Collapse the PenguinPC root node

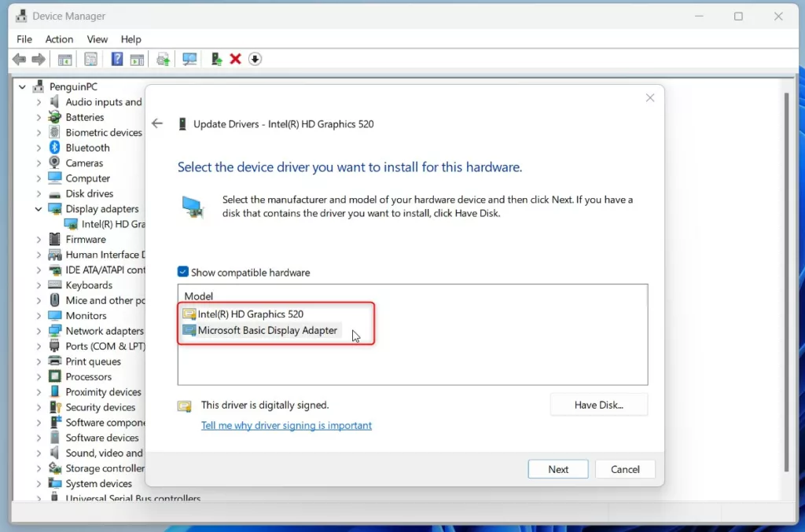(x=22, y=86)
